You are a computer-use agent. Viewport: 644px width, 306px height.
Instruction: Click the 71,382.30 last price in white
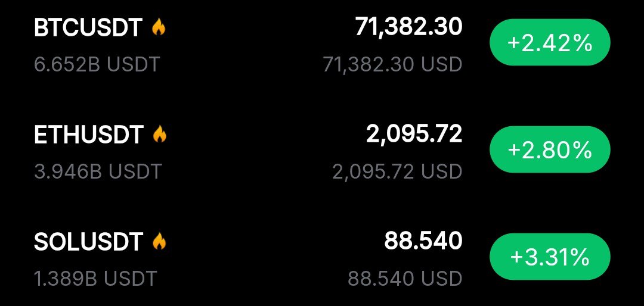pyautogui.click(x=408, y=27)
